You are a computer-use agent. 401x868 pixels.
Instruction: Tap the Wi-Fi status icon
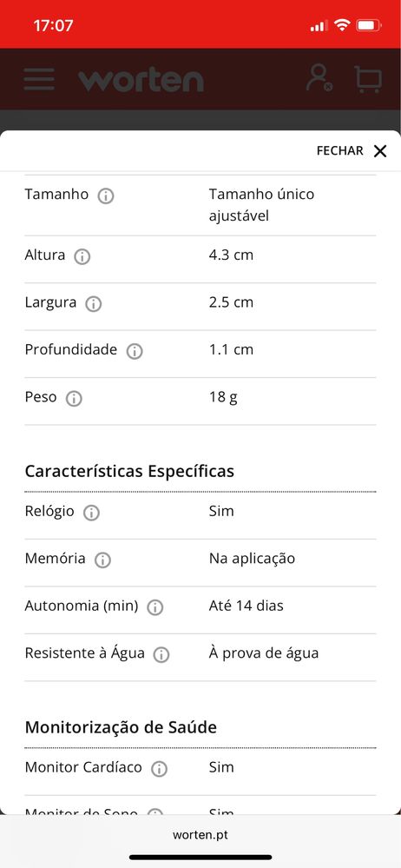point(343,25)
